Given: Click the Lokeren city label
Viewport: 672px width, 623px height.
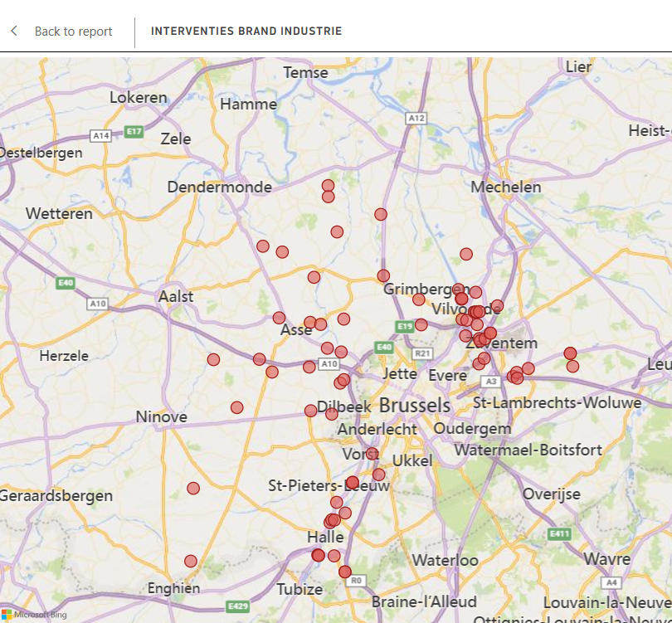Looking at the screenshot, I should point(139,97).
